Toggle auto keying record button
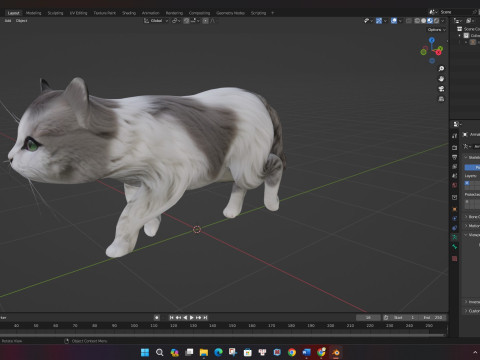Image resolution: width=480 pixels, height=360 pixels. pos(157,318)
